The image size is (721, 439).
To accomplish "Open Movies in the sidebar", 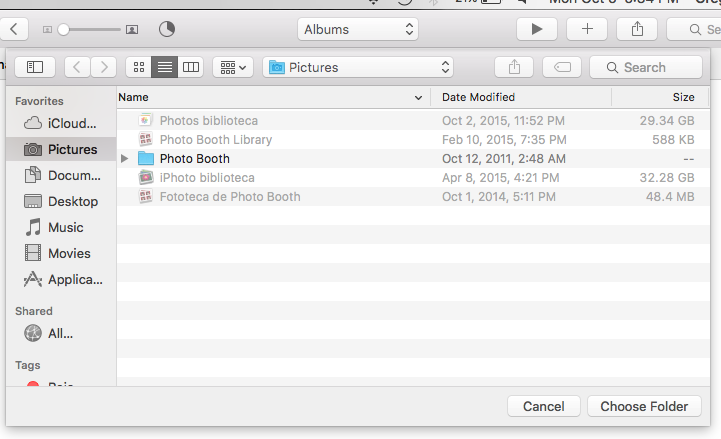I will tap(61, 253).
